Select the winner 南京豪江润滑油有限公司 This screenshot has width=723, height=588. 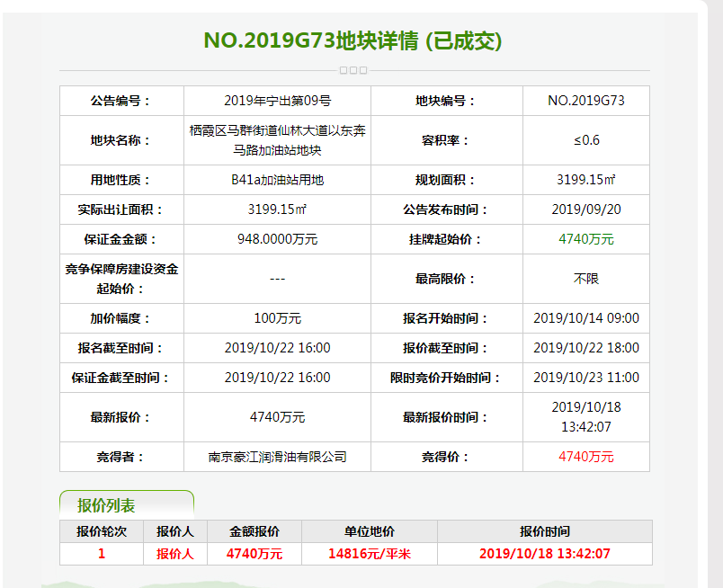click(x=278, y=457)
